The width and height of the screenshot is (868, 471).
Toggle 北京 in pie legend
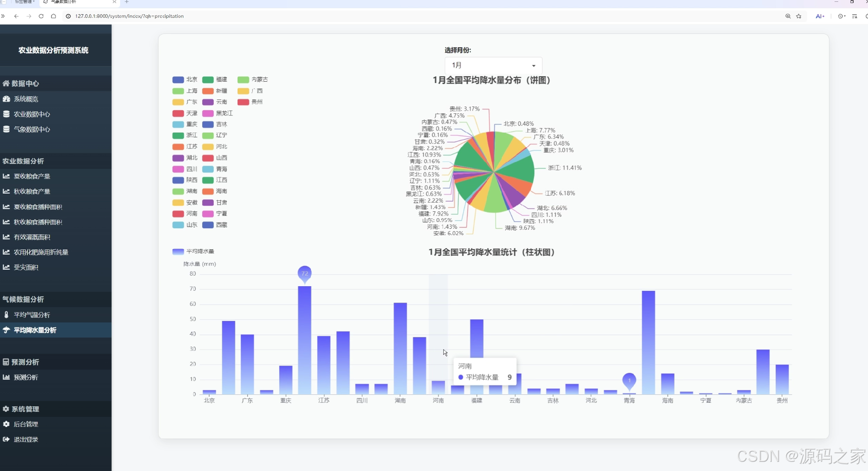point(185,80)
